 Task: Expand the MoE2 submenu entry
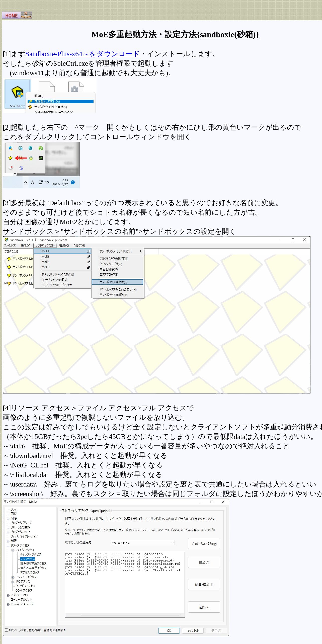pyautogui.click(x=62, y=251)
